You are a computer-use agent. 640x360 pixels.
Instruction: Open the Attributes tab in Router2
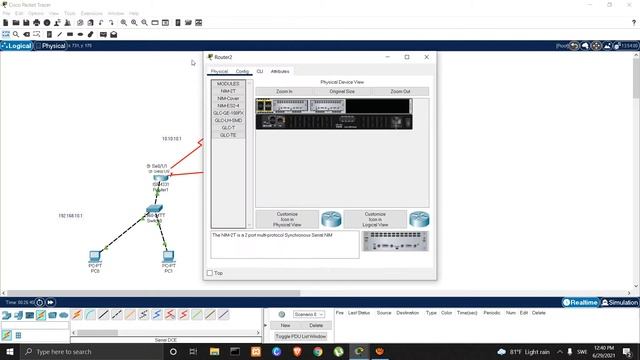[280, 71]
